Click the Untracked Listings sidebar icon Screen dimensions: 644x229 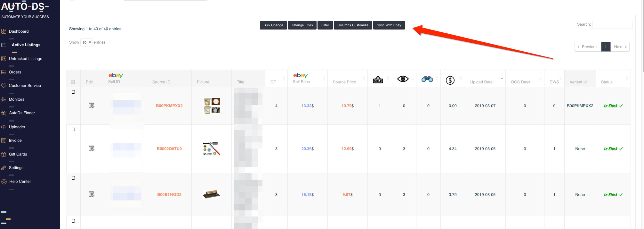[4, 59]
